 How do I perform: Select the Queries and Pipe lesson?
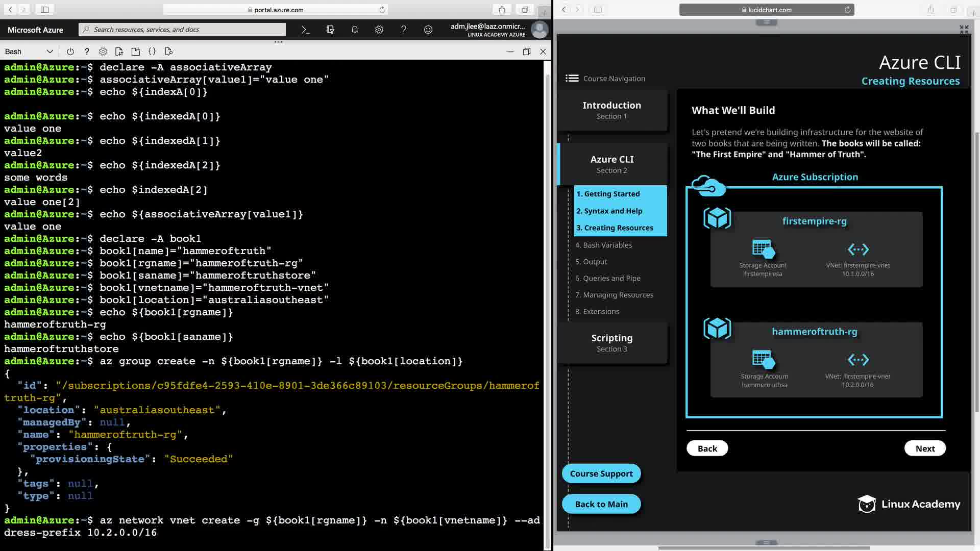tap(607, 278)
